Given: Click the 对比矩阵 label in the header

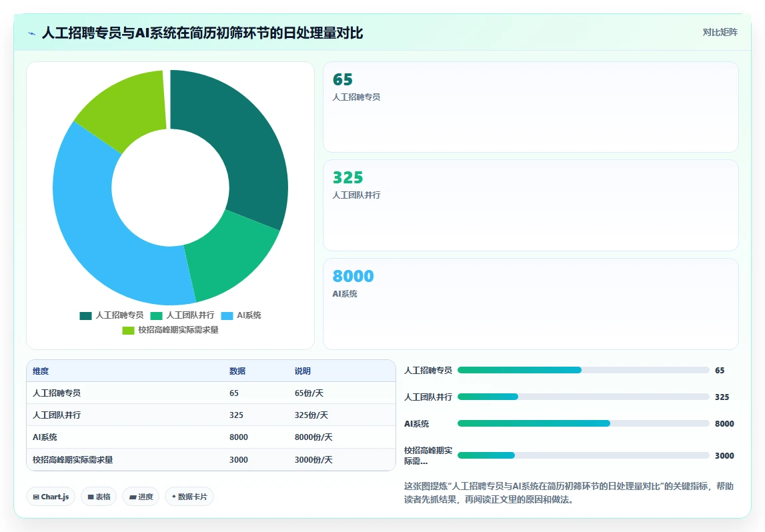Looking at the screenshot, I should tap(720, 32).
